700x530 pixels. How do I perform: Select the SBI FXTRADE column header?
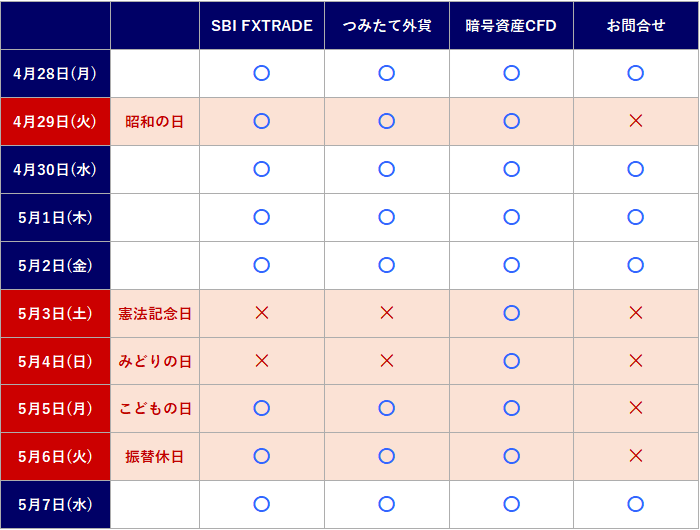(262, 25)
